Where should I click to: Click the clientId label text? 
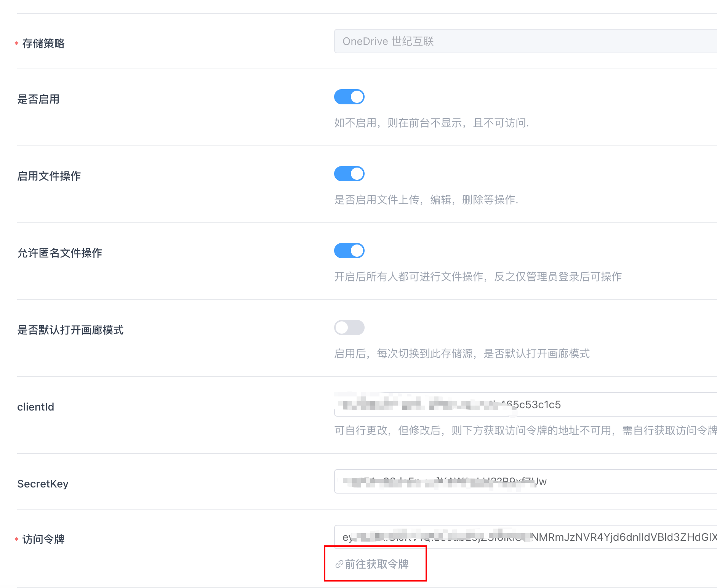click(36, 407)
